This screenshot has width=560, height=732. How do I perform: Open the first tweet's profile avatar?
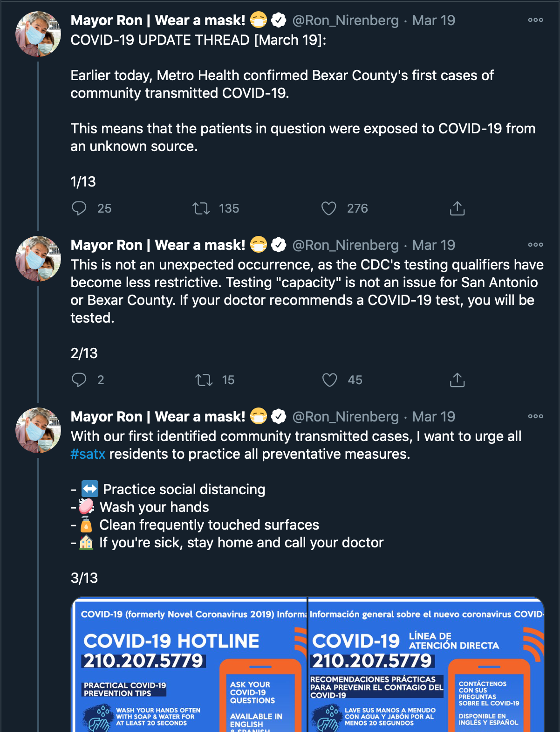(x=38, y=34)
